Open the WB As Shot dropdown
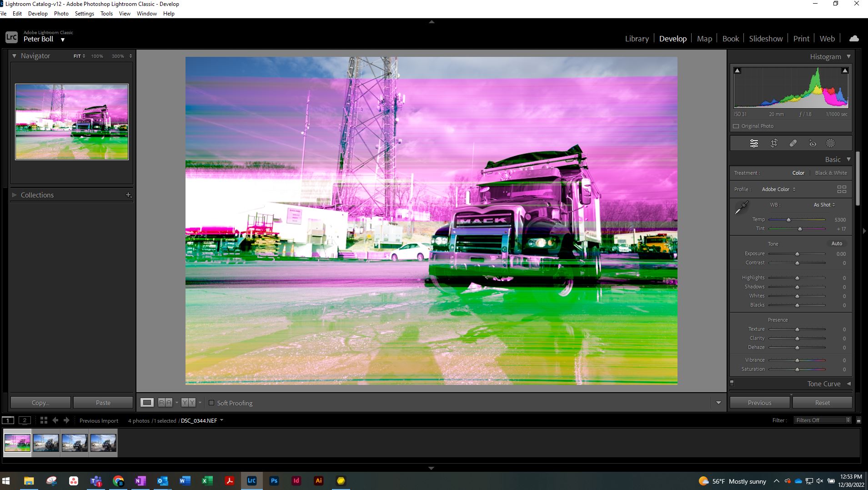The image size is (868, 490). pyautogui.click(x=824, y=205)
